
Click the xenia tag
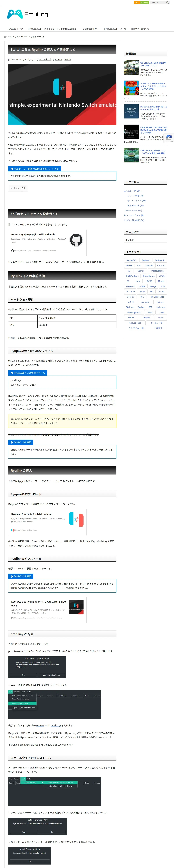coord(161,318)
